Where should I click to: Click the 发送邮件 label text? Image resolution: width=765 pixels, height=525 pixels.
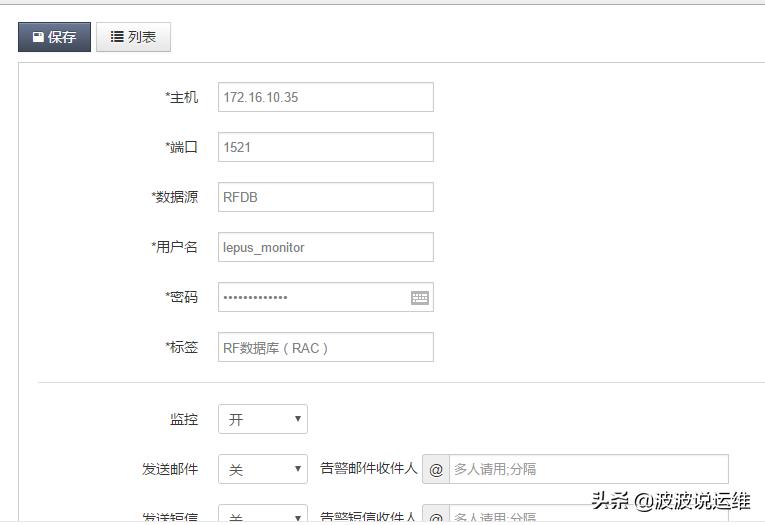tap(170, 469)
